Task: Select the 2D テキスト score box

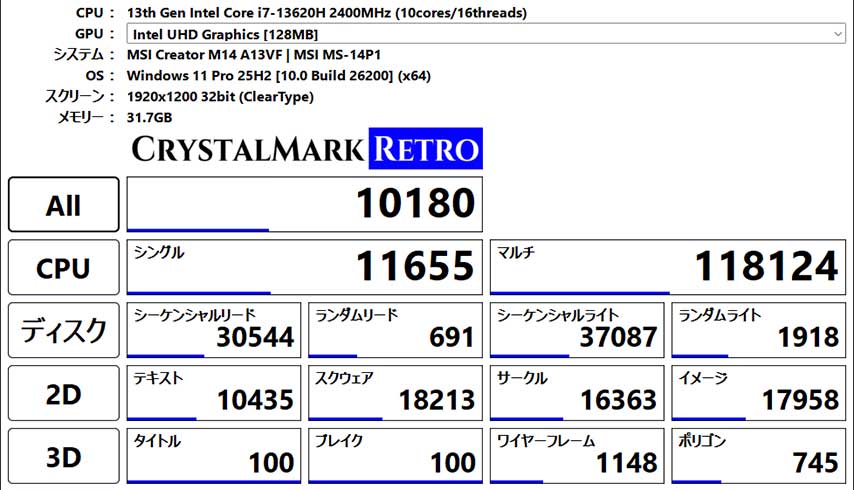Action: point(214,394)
